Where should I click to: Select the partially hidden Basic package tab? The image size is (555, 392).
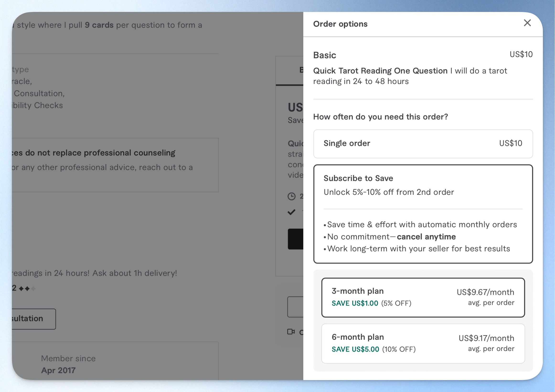click(290, 71)
